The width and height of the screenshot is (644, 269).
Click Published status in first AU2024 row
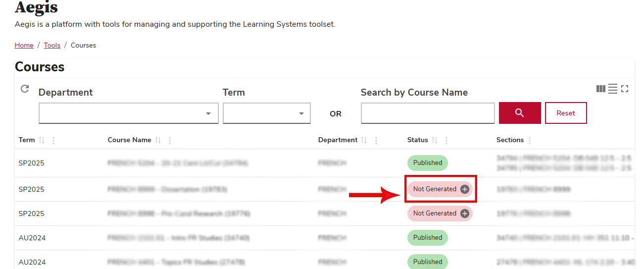[428, 238]
